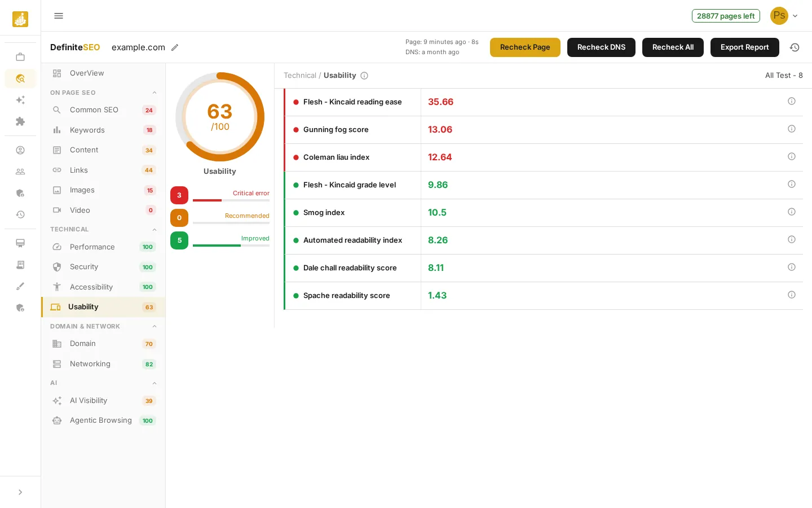Open the hamburger menu icon
Image resolution: width=812 pixels, height=508 pixels.
59,16
